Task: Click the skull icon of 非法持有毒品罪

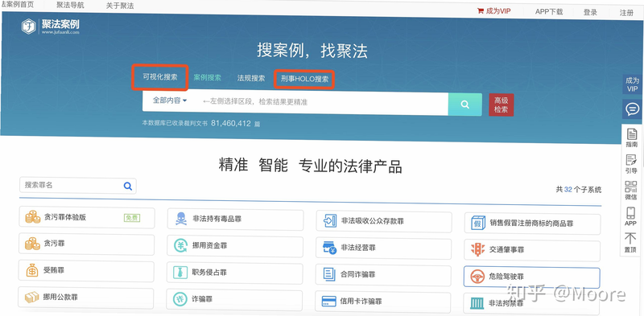Action: pos(180,219)
